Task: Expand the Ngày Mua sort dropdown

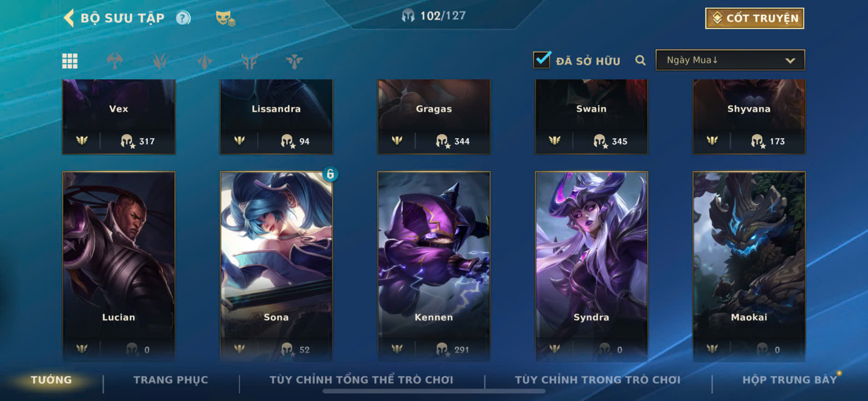Action: coord(730,60)
